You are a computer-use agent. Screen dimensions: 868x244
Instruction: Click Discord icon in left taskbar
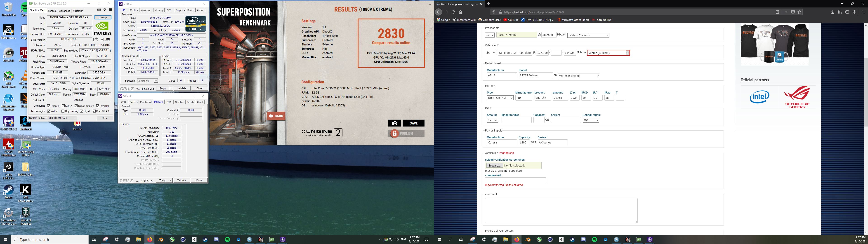(x=216, y=240)
